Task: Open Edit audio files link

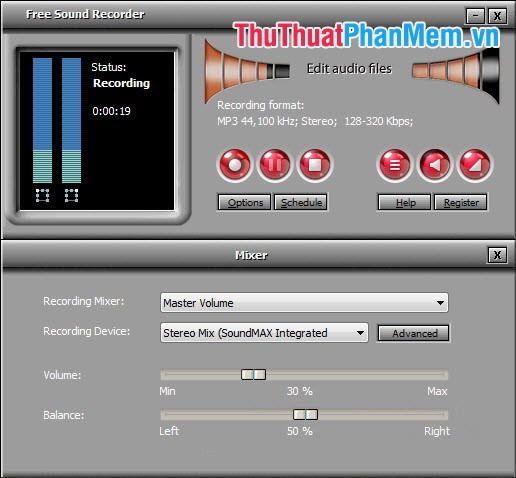Action: [349, 69]
